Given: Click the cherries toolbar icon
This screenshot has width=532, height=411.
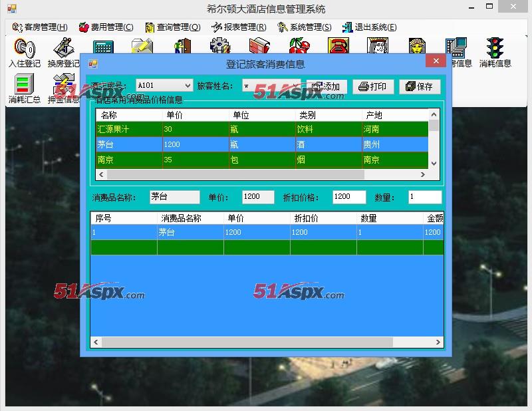Looking at the screenshot, I should pyautogui.click(x=299, y=47).
